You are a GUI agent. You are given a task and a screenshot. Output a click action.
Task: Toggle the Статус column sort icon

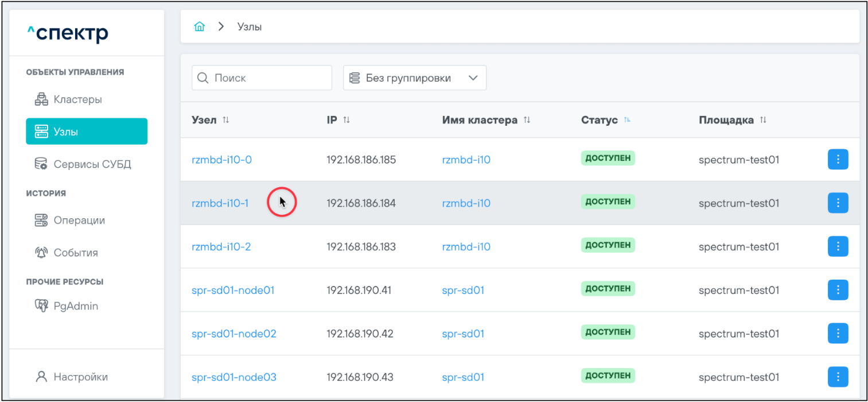[627, 120]
